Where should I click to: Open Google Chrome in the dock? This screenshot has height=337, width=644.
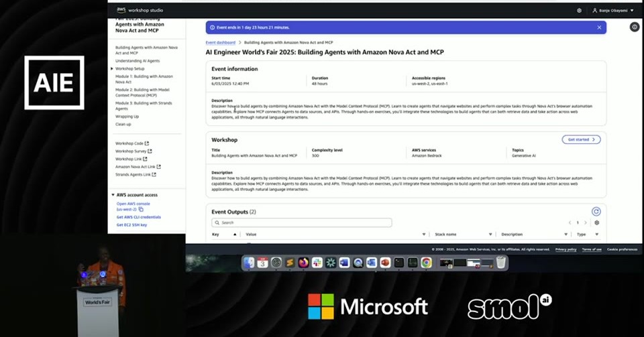pos(427,263)
